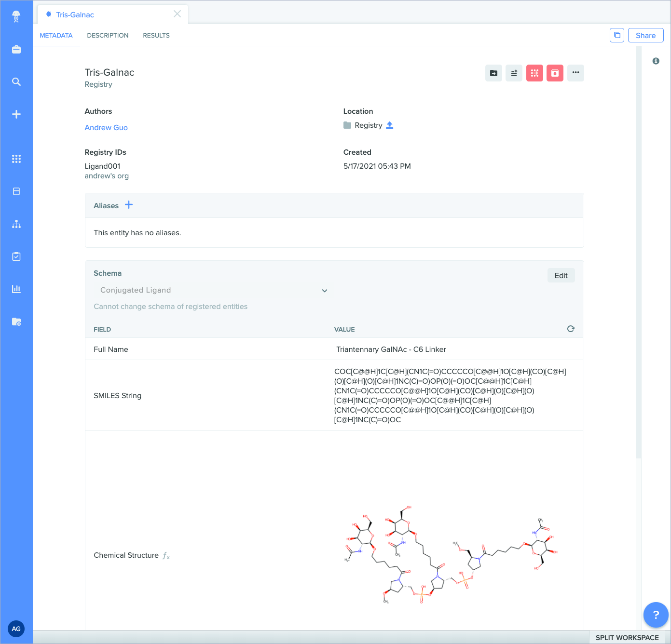The width and height of the screenshot is (671, 644).
Task: Click SPLIT WORKSPACE button
Action: tap(627, 637)
